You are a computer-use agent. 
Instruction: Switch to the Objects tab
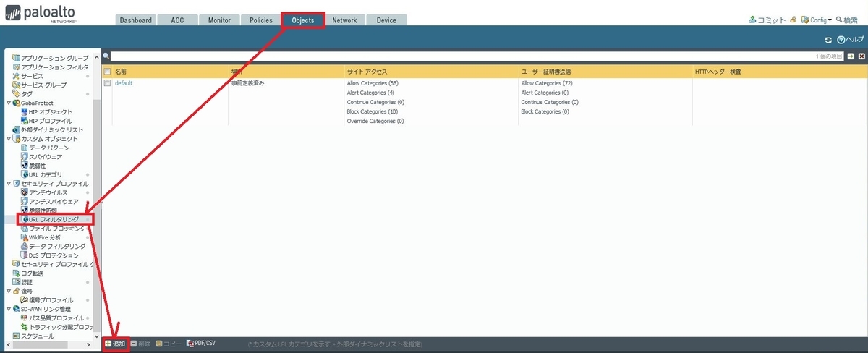tap(303, 20)
